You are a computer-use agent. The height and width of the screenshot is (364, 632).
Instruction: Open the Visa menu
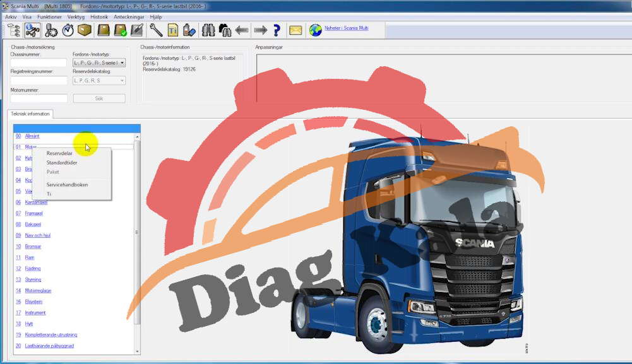tap(27, 17)
